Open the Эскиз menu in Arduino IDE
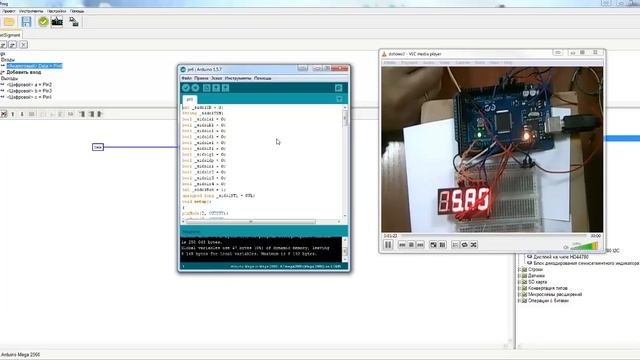This screenshot has width=640, height=360. [x=217, y=78]
